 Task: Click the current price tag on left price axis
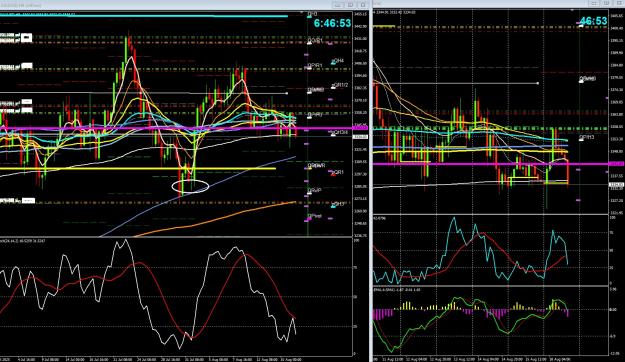point(361,137)
